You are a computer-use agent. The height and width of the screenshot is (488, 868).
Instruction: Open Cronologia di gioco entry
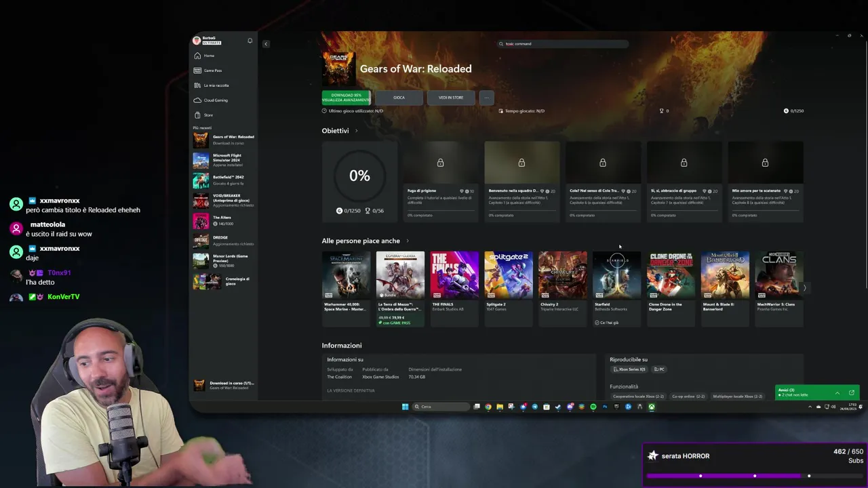(224, 281)
